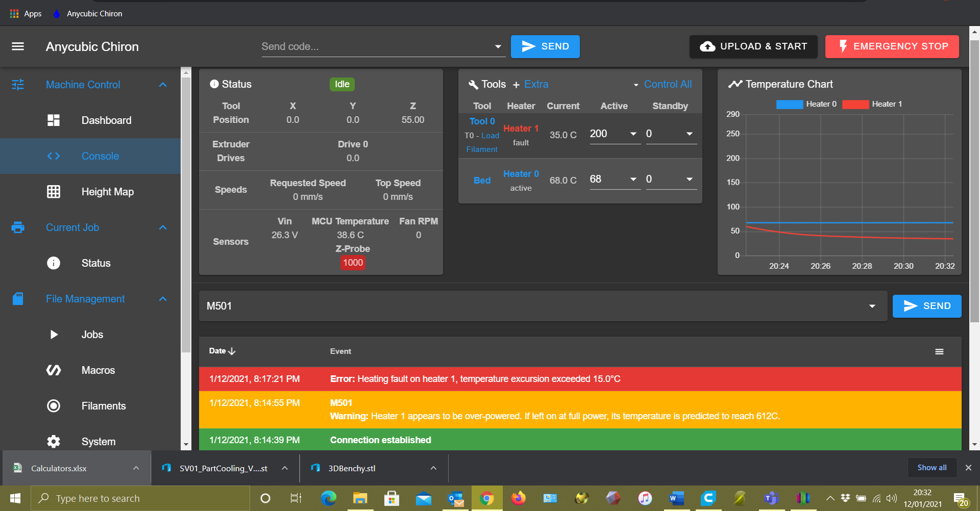Go to the Height Map page

pos(108,192)
